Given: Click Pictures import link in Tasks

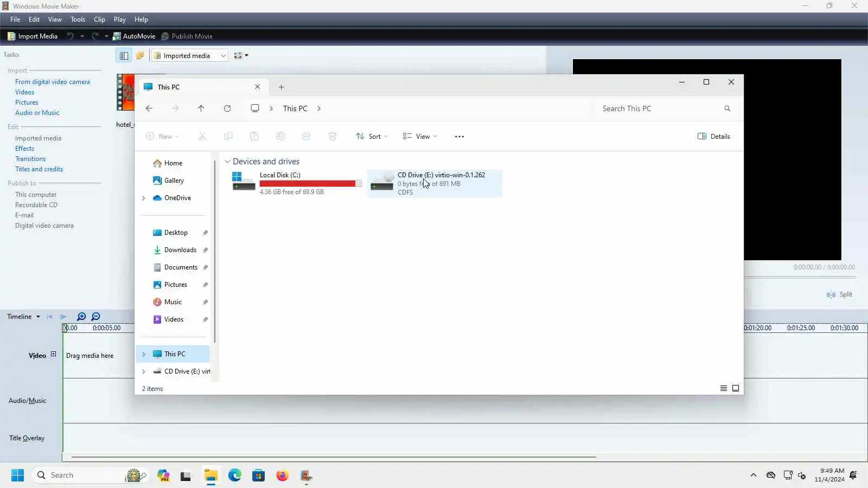Looking at the screenshot, I should point(27,102).
